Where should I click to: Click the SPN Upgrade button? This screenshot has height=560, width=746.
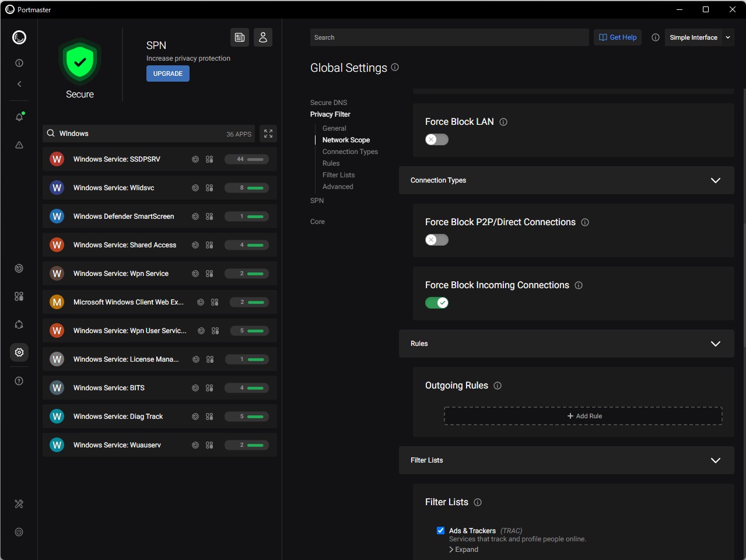[168, 73]
